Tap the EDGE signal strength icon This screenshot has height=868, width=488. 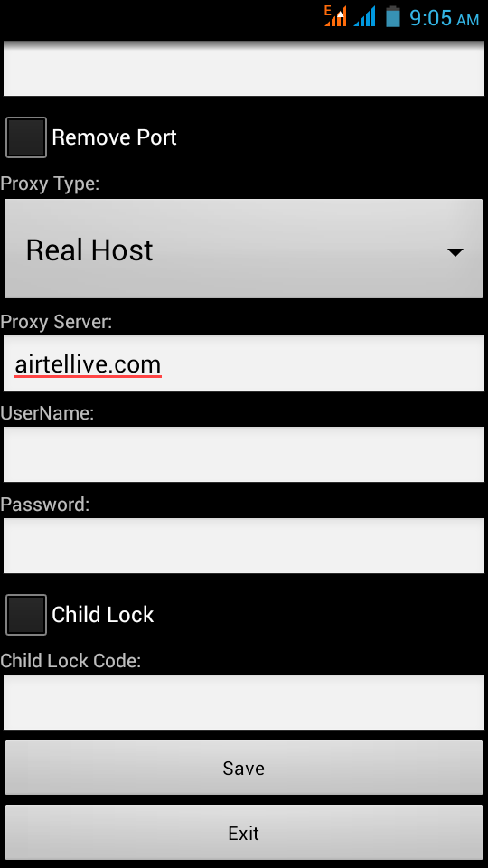click(335, 16)
